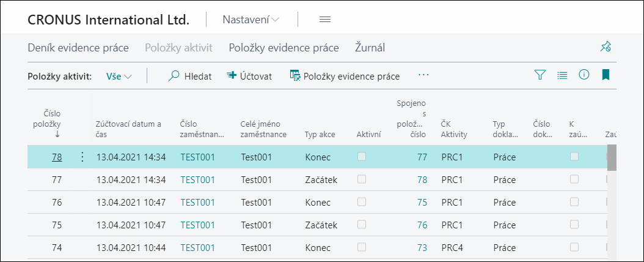Open linked entry 78 in row 77
644x262 pixels.
coord(422,180)
